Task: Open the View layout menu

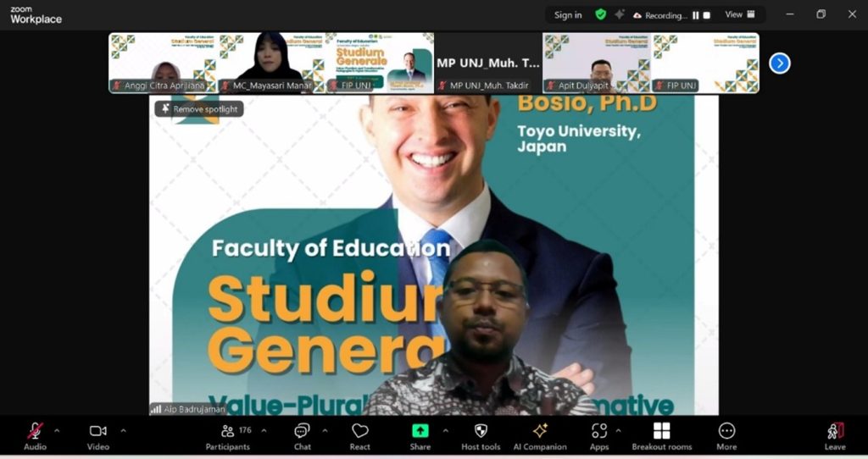Action: [x=740, y=14]
